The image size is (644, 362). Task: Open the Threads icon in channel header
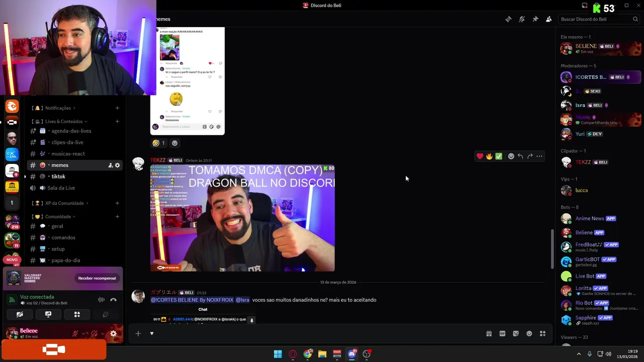click(509, 19)
